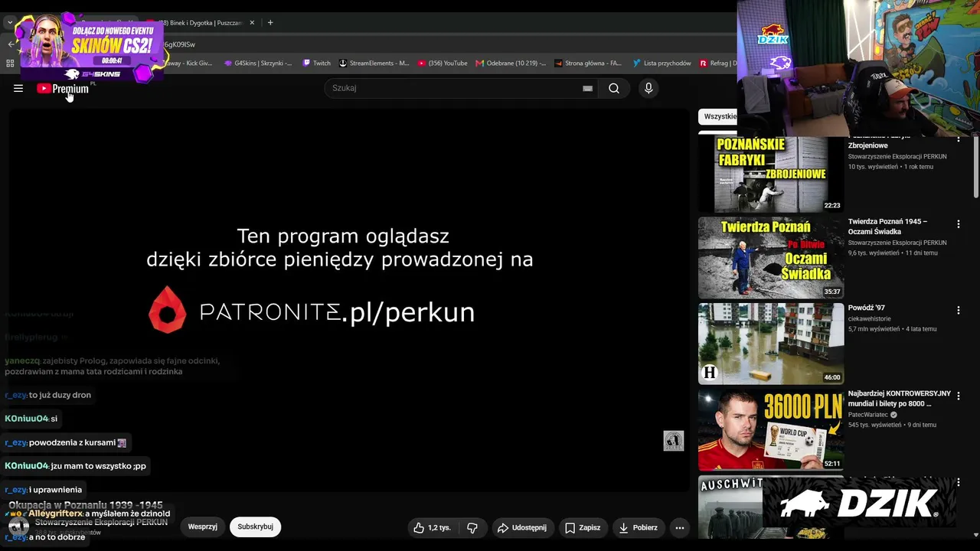
Task: Open title 'Twierdza Poznań 1945 – Oczami Świadka'
Action: point(887,227)
